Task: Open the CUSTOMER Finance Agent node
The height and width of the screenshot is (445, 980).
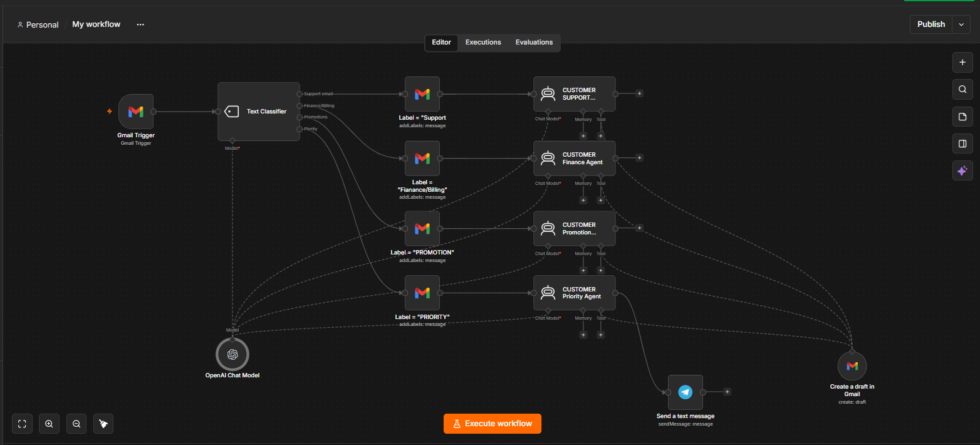Action: pos(575,159)
